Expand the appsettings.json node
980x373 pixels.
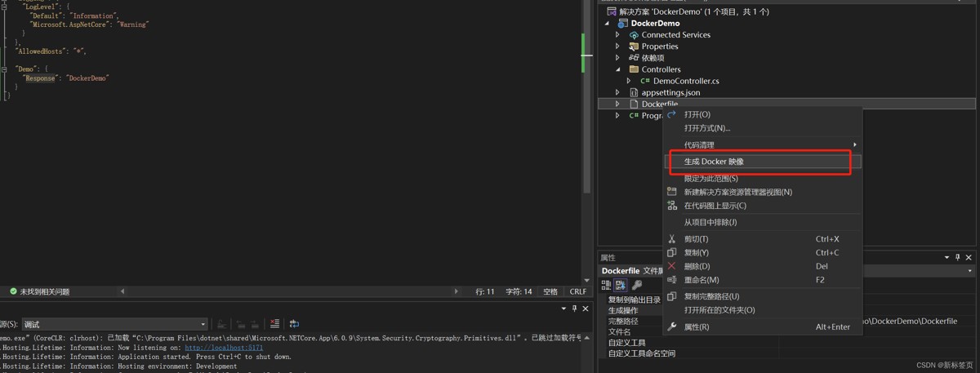pyautogui.click(x=618, y=92)
